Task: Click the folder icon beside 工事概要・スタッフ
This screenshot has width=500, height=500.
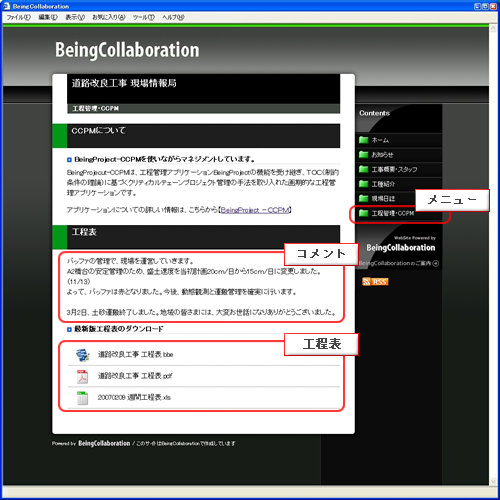Action: 363,169
